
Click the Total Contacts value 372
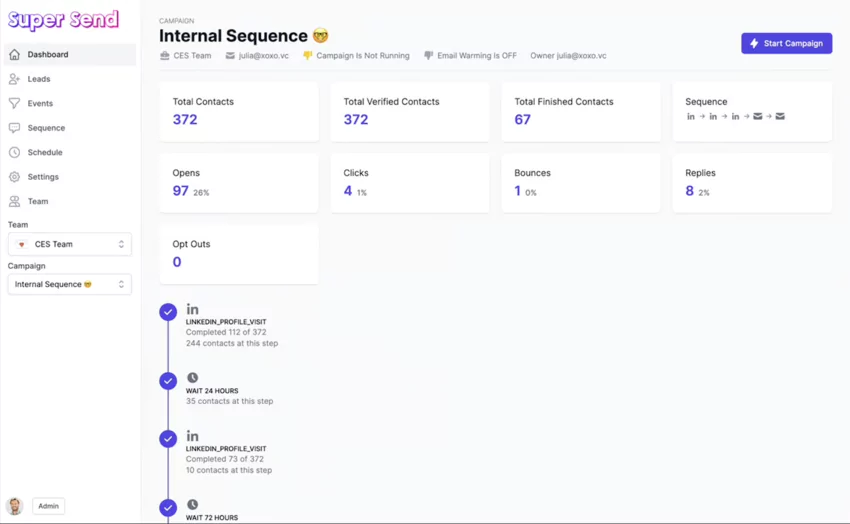[185, 120]
